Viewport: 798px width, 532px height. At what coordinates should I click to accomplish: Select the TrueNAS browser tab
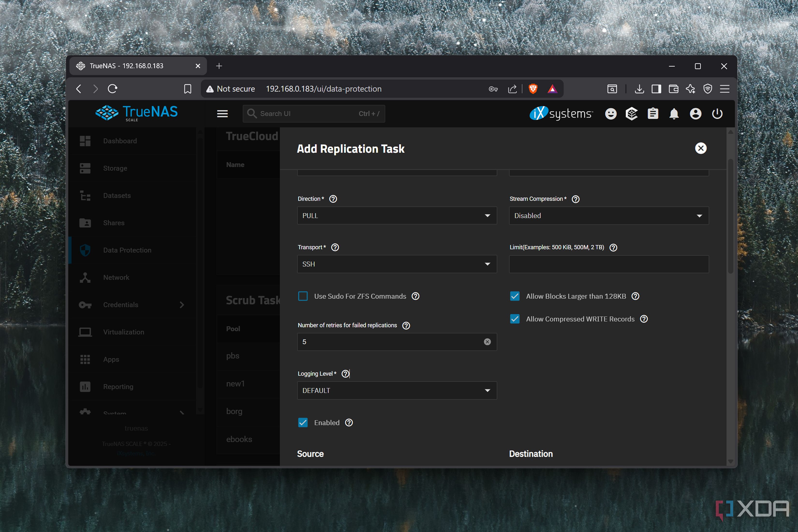[x=138, y=66]
